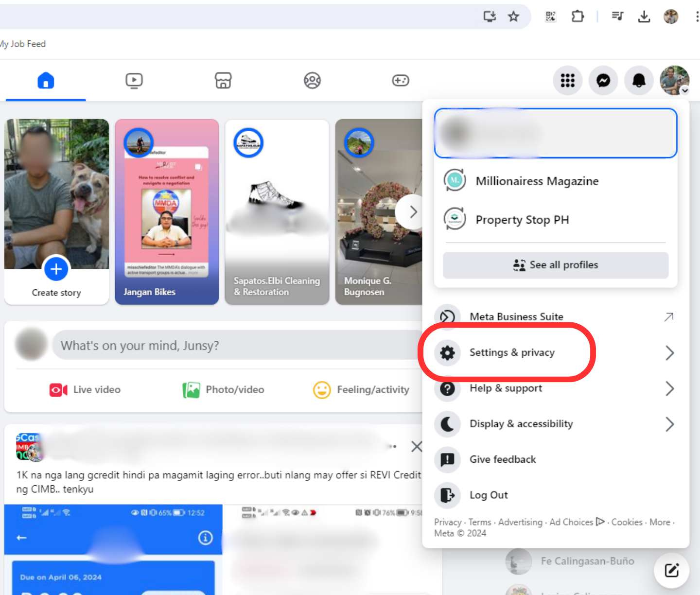Viewport: 700px width, 595px height.
Task: Bookmark this page with the star icon
Action: click(513, 17)
